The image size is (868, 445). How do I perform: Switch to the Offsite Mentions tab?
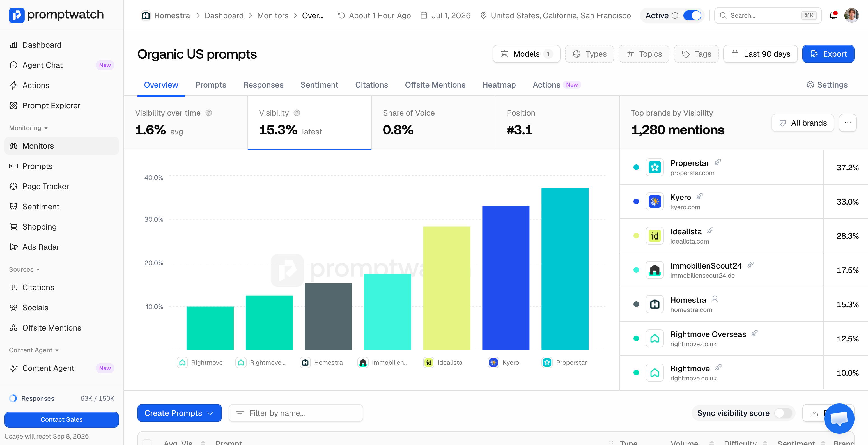[435, 85]
